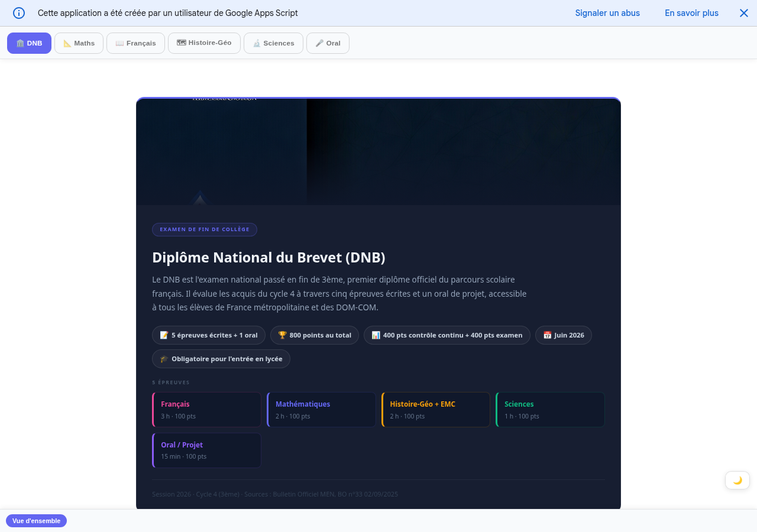Toggle dark mode with moon button

737,480
